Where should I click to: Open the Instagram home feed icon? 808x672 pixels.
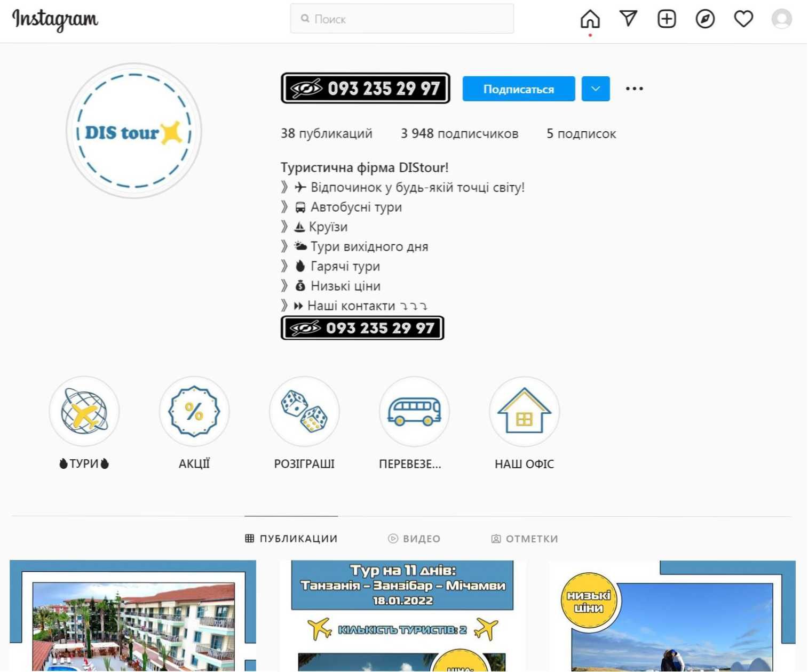click(x=590, y=19)
